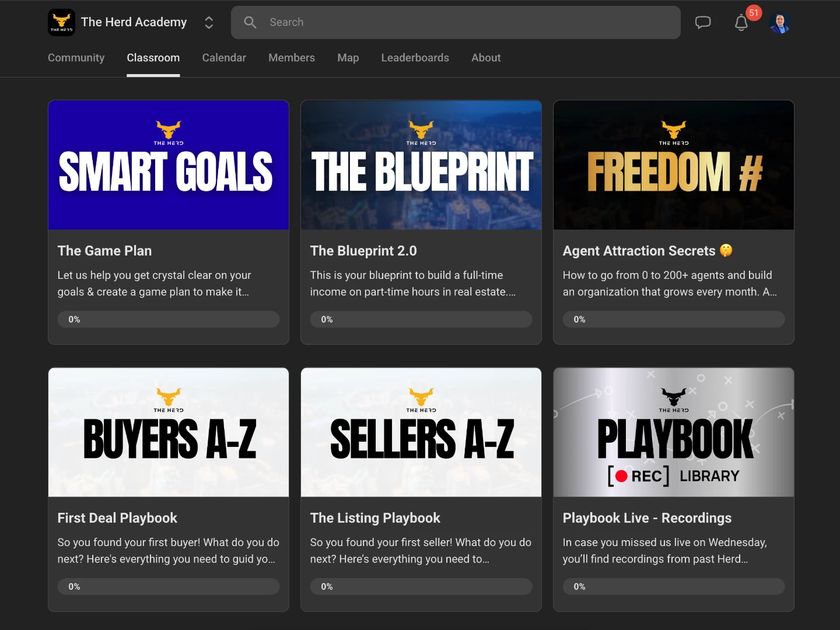Click The Game Plan course title

(x=104, y=251)
